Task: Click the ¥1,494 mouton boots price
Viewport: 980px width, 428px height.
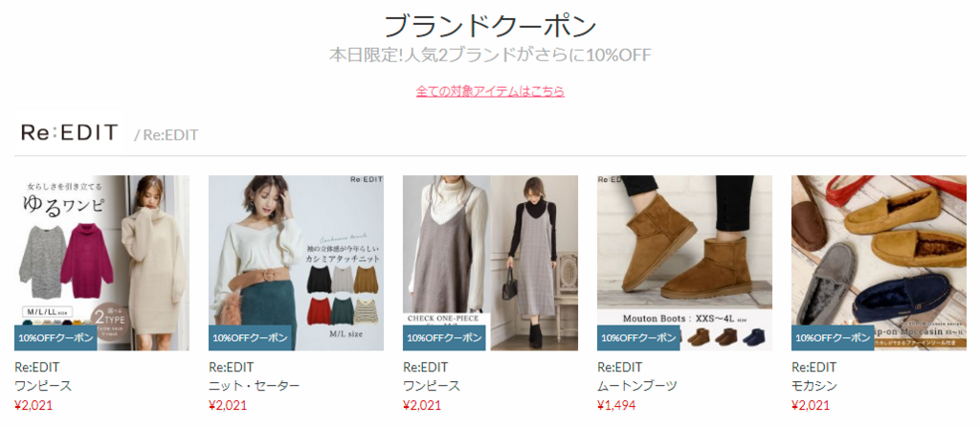Action: click(x=616, y=405)
